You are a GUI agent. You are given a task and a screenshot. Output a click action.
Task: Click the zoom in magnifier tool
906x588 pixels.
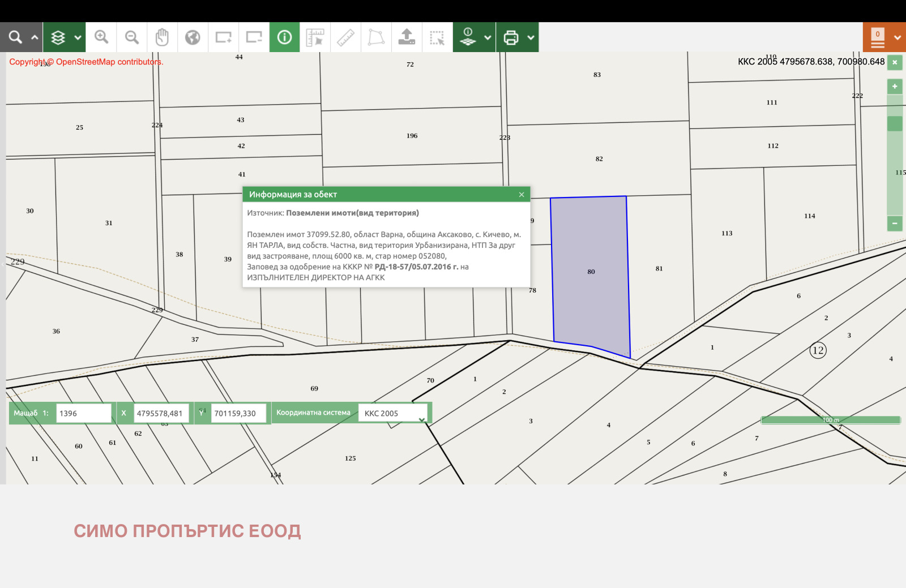(101, 37)
